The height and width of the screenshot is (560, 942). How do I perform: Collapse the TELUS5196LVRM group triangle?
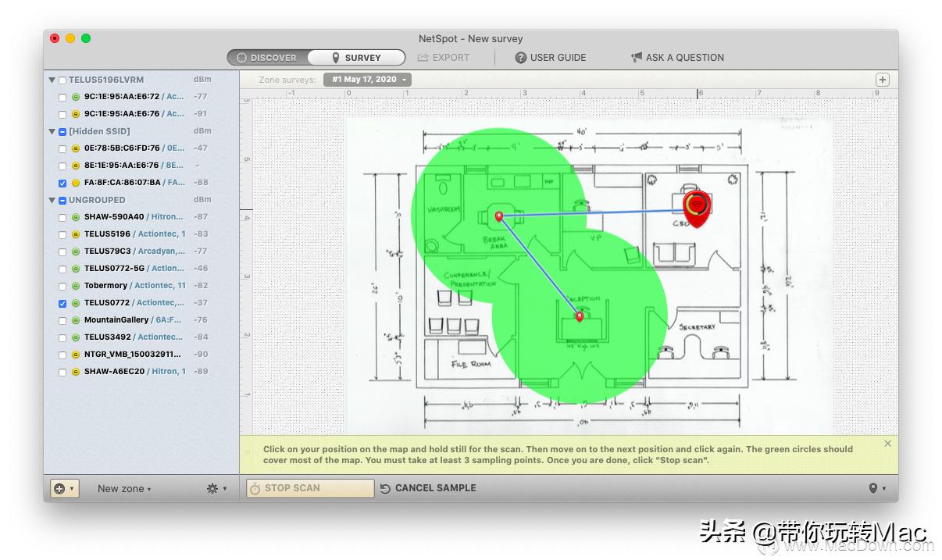click(x=52, y=80)
